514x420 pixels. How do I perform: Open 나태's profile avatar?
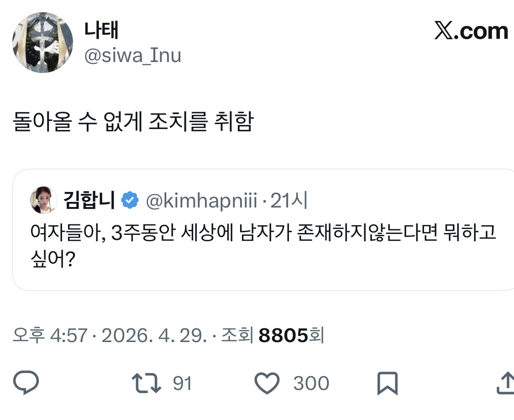pos(42,42)
